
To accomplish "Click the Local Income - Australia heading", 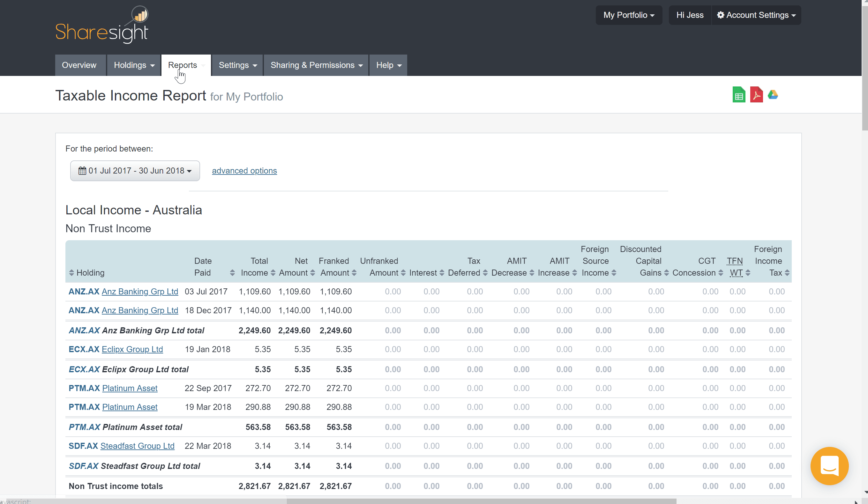I will (134, 210).
